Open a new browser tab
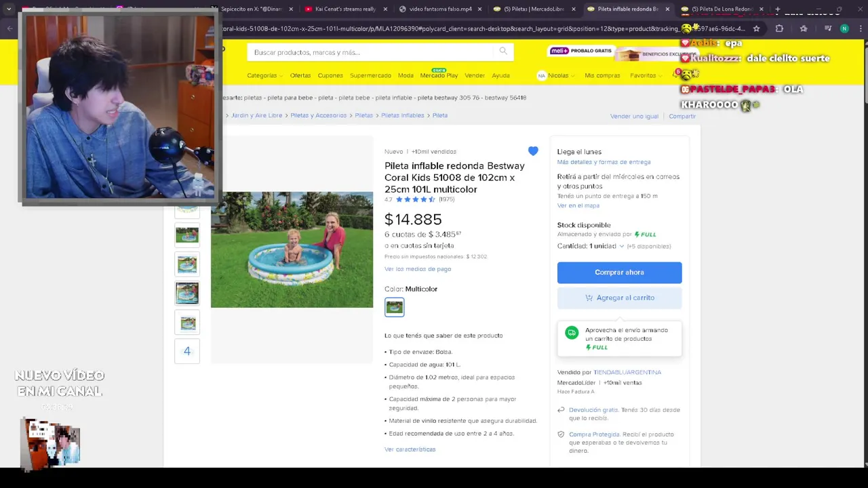The height and width of the screenshot is (488, 868). [777, 9]
